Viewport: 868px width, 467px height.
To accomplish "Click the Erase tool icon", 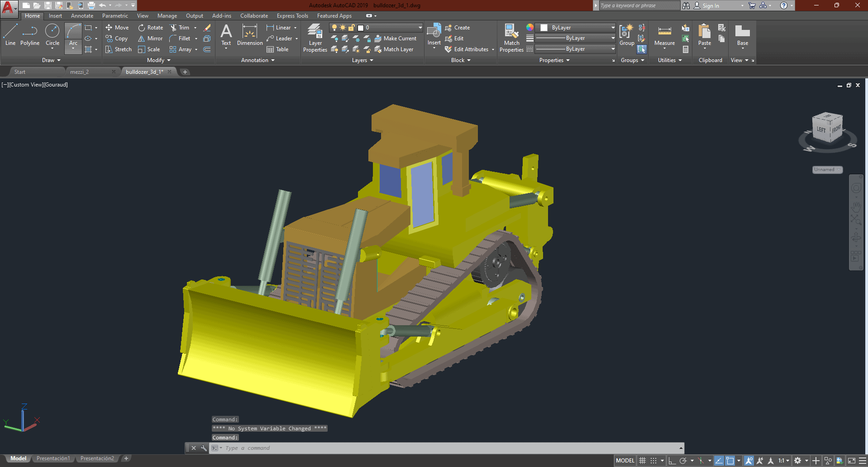I will [x=207, y=28].
